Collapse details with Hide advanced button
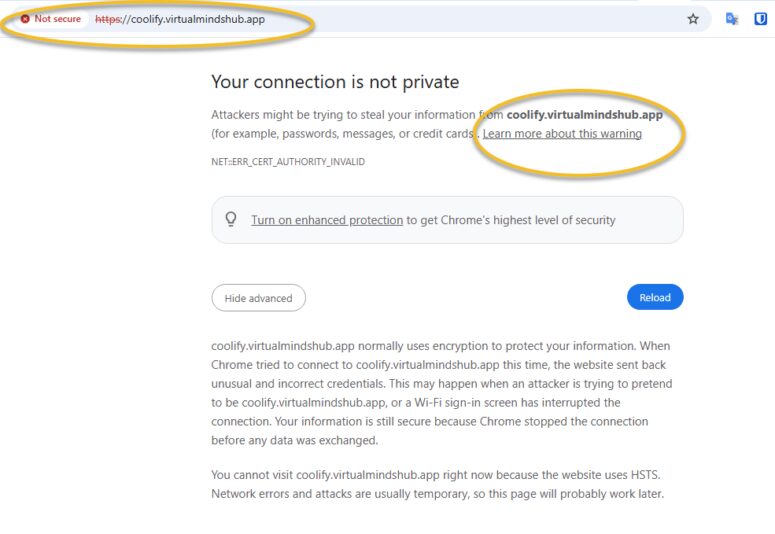 (258, 298)
